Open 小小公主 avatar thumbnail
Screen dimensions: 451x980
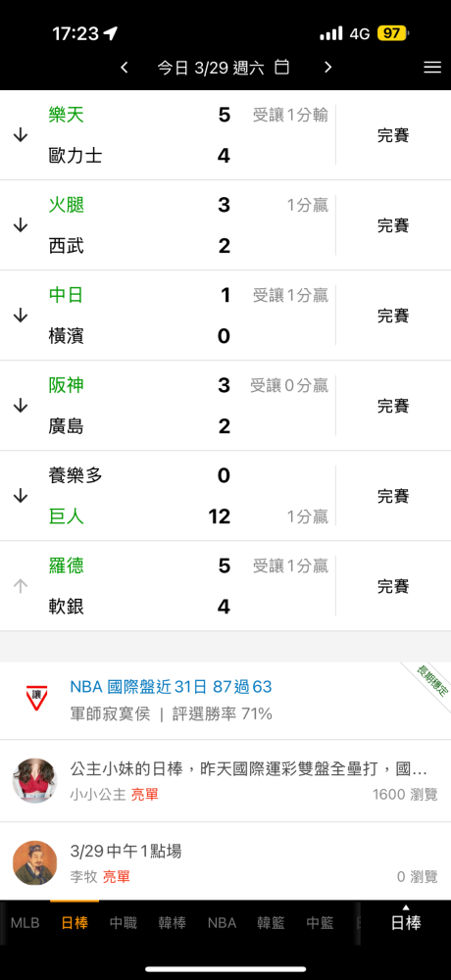pyautogui.click(x=35, y=781)
